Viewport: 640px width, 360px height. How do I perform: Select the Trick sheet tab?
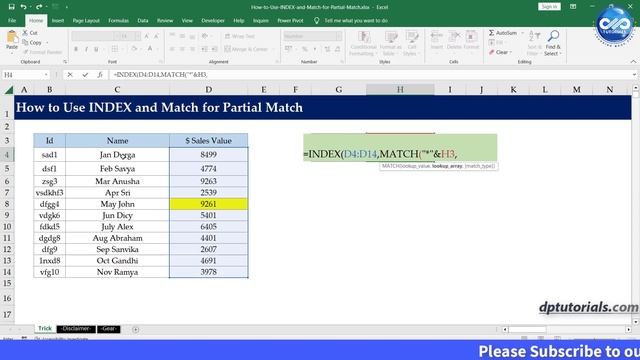45,329
